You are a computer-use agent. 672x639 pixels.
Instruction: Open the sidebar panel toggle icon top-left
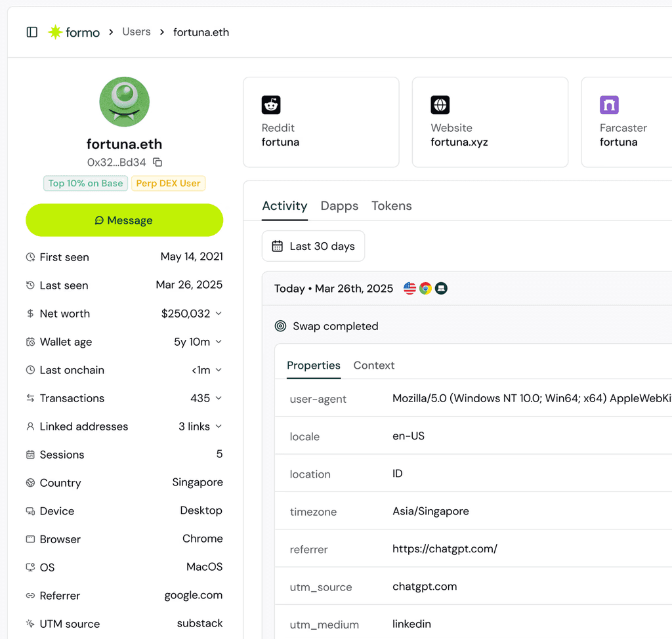(x=31, y=31)
